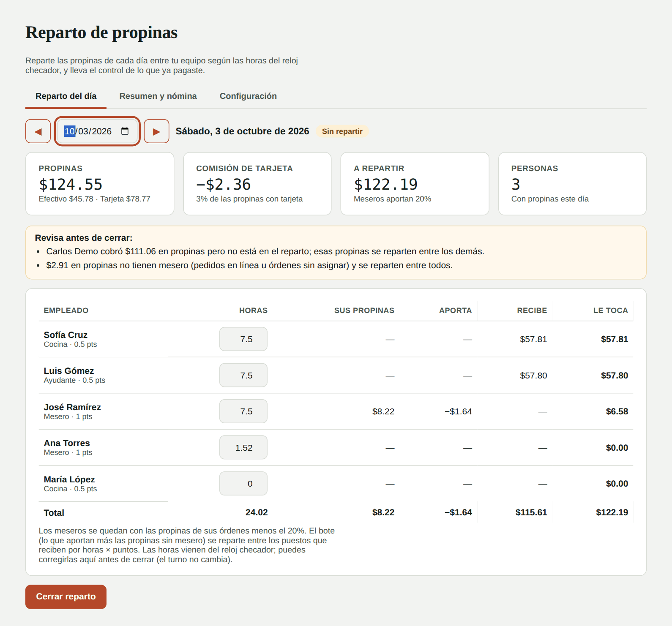Click the Efectivo $45.78 · Tarjeta $78.77 text
Screen dimensions: 672x626
tap(95, 199)
